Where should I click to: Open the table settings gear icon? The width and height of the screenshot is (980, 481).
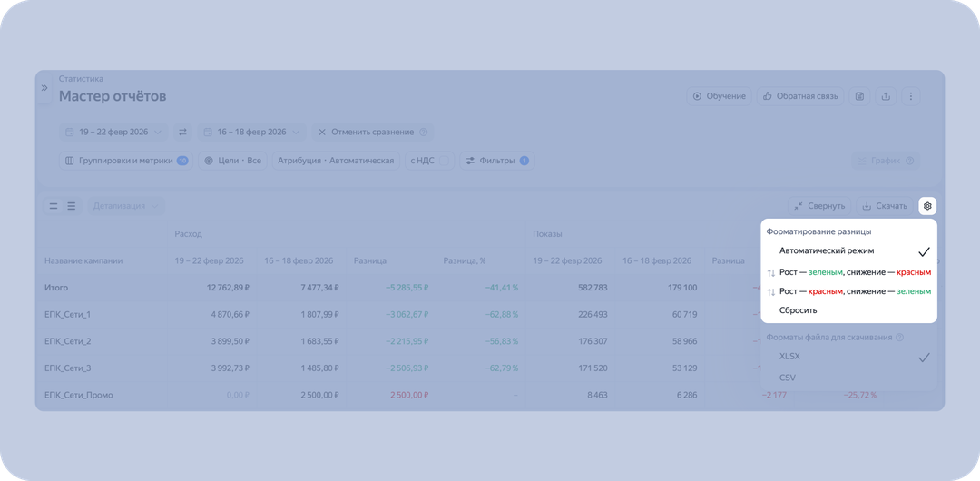point(927,206)
